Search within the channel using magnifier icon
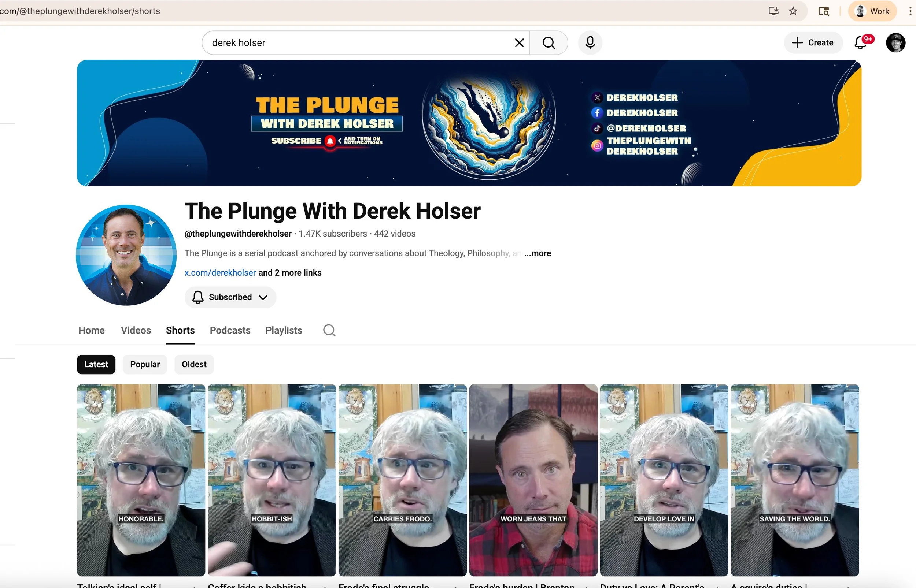Screen dimensions: 916x588 point(329,330)
